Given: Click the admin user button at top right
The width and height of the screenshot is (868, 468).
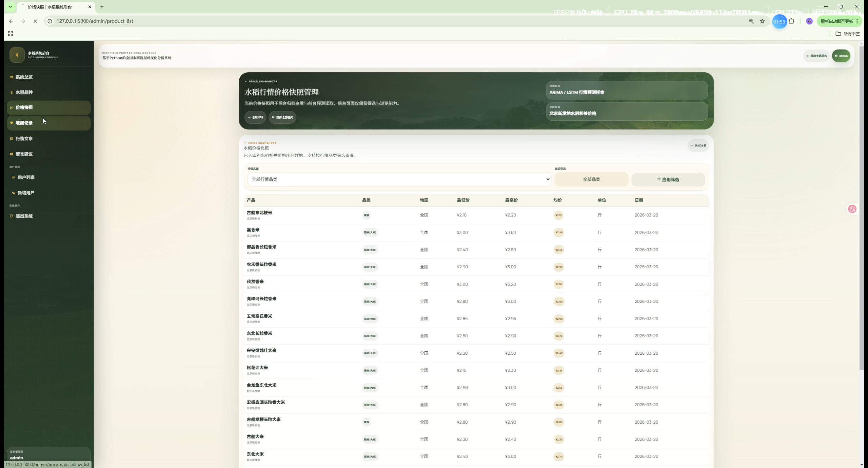Looking at the screenshot, I should [x=841, y=56].
